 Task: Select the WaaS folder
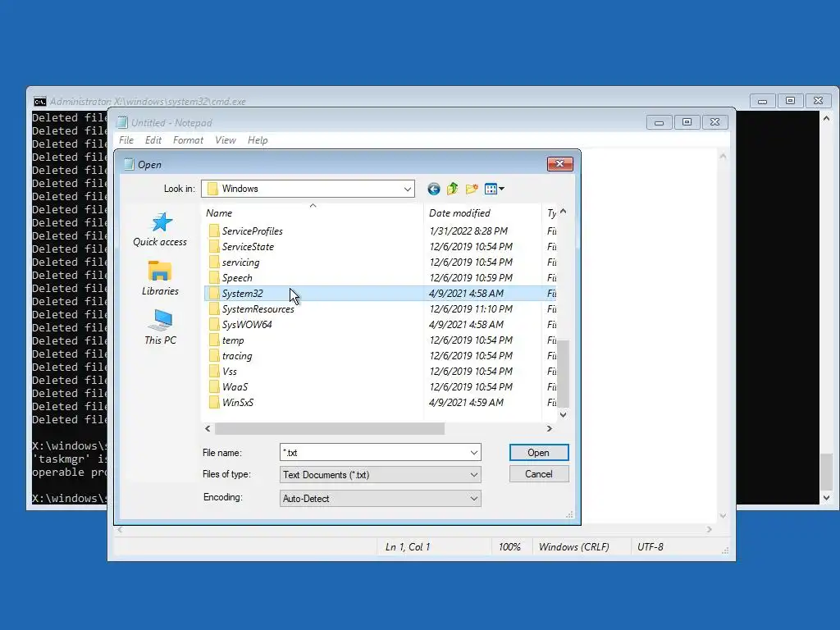pos(235,386)
